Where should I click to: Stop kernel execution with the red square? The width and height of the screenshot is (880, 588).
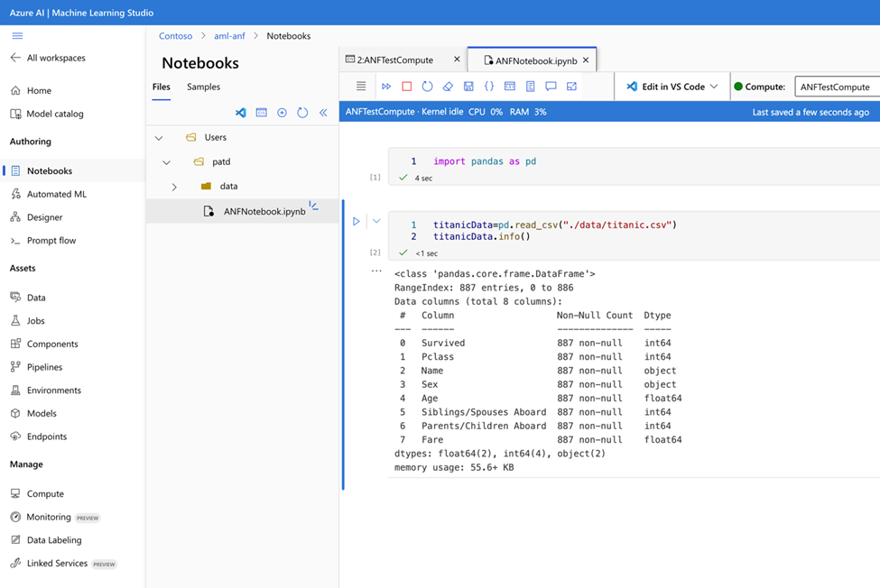407,87
